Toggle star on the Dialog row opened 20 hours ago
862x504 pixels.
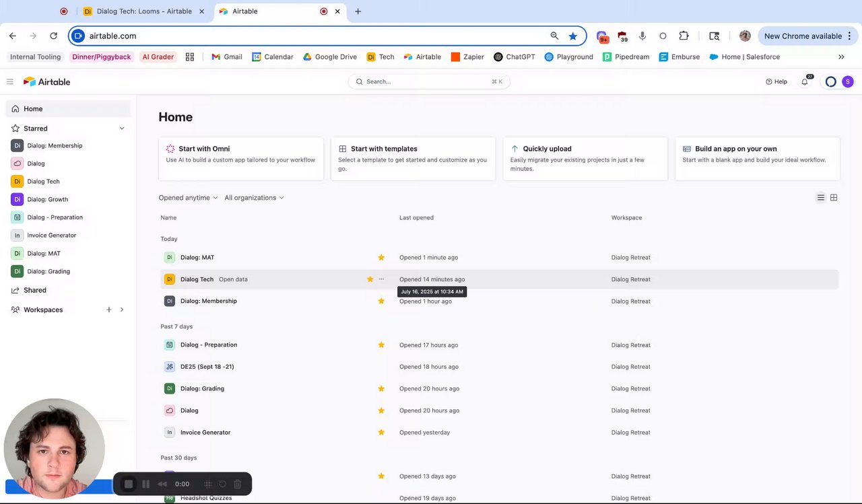click(x=381, y=410)
